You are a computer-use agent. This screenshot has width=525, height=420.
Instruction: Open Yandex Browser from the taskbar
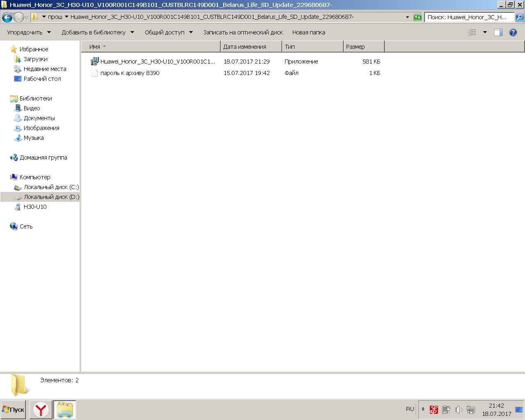tap(41, 410)
